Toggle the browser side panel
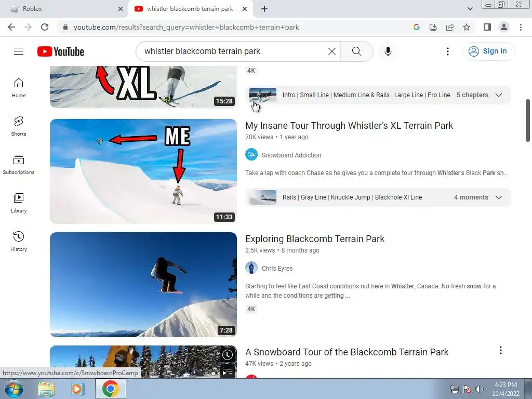The height and width of the screenshot is (399, 532). click(487, 27)
